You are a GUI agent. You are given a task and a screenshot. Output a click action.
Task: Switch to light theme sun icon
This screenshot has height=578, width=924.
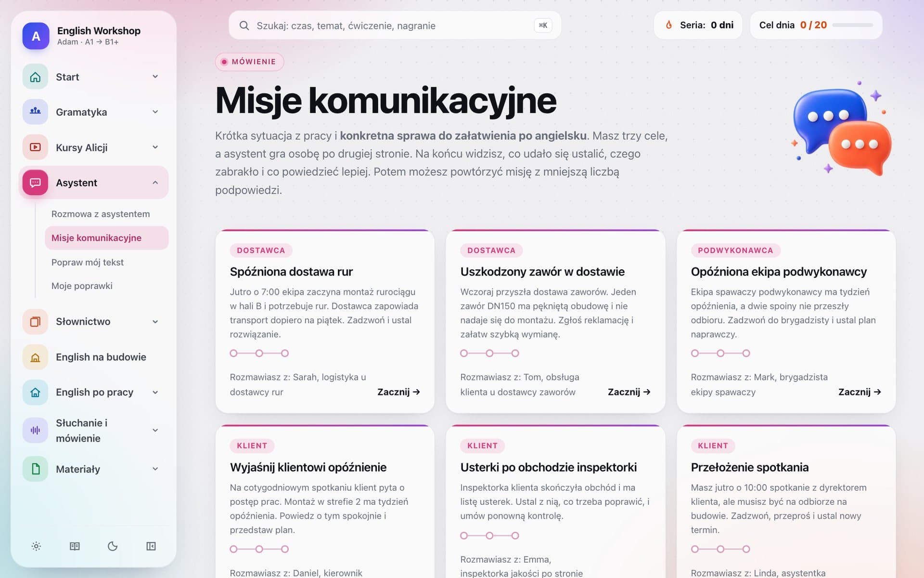pos(36,546)
